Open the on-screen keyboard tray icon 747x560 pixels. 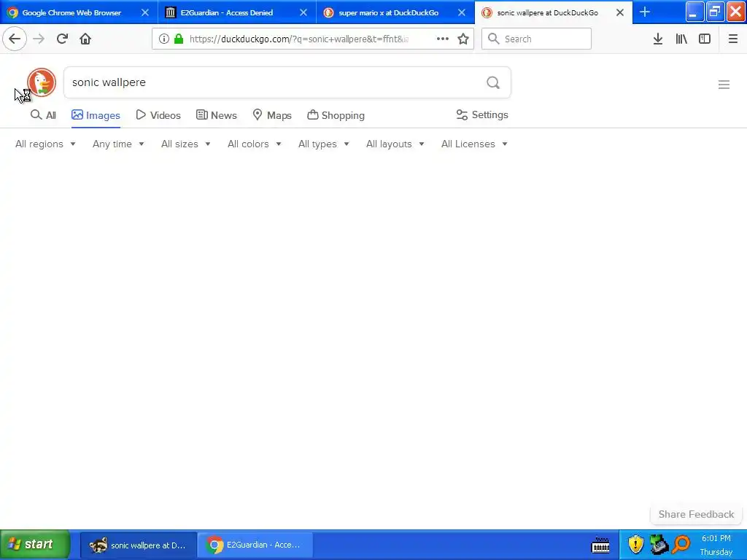pos(600,545)
